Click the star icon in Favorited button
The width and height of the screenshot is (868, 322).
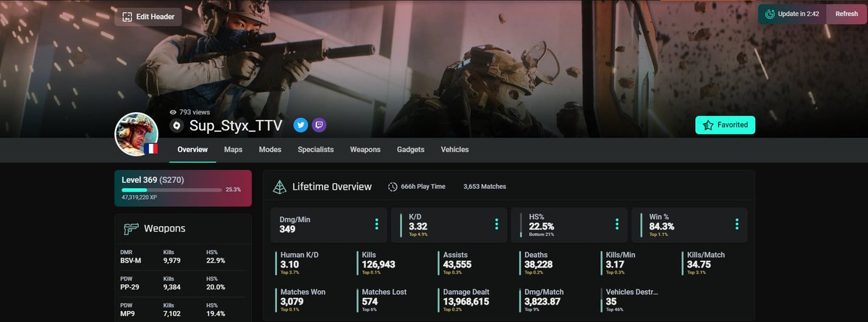tap(708, 125)
